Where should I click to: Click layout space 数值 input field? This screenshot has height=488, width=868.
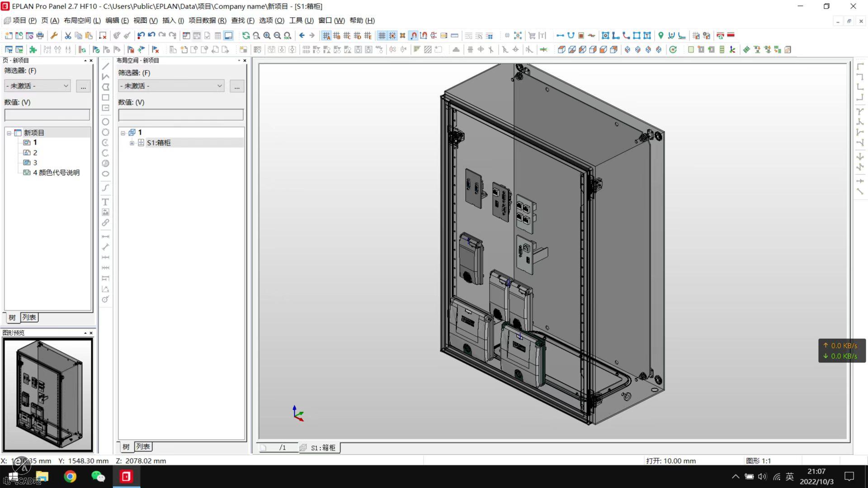click(x=181, y=115)
